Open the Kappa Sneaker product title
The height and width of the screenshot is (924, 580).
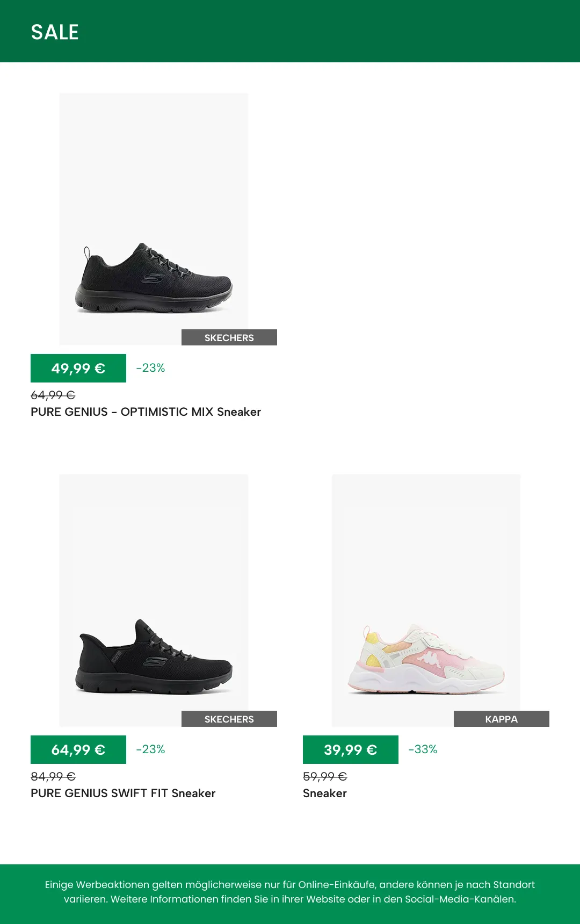point(325,793)
